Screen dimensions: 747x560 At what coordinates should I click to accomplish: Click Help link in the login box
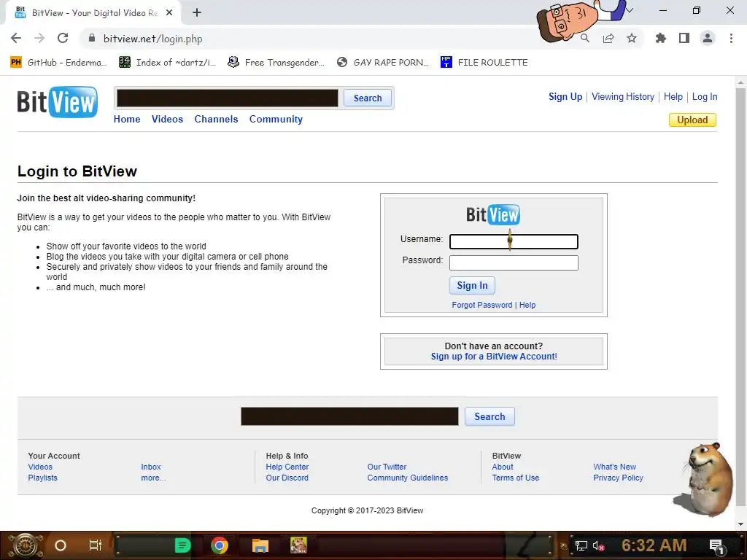click(527, 305)
